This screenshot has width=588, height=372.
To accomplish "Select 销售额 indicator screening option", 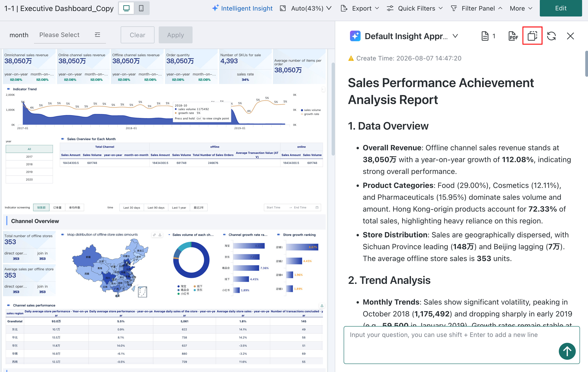I will point(41,207).
